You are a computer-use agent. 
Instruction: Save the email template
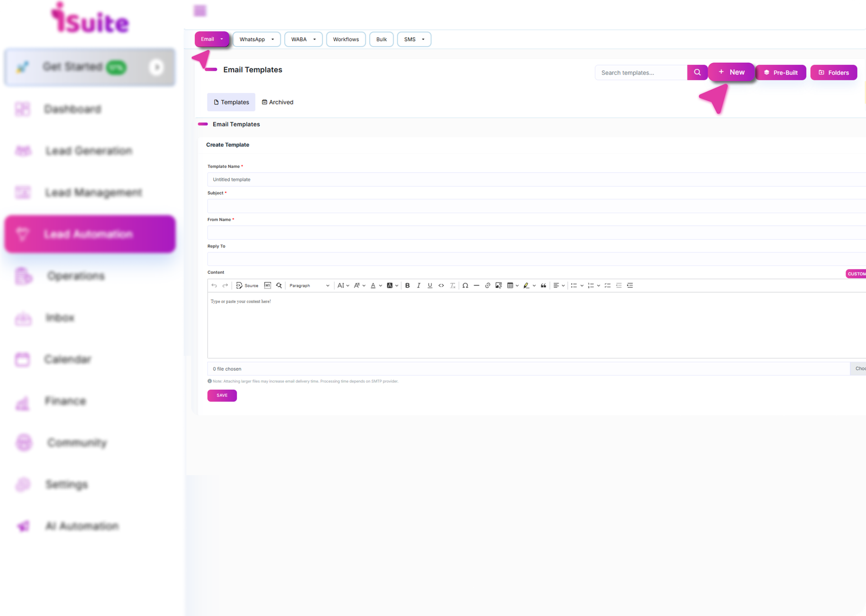[222, 395]
